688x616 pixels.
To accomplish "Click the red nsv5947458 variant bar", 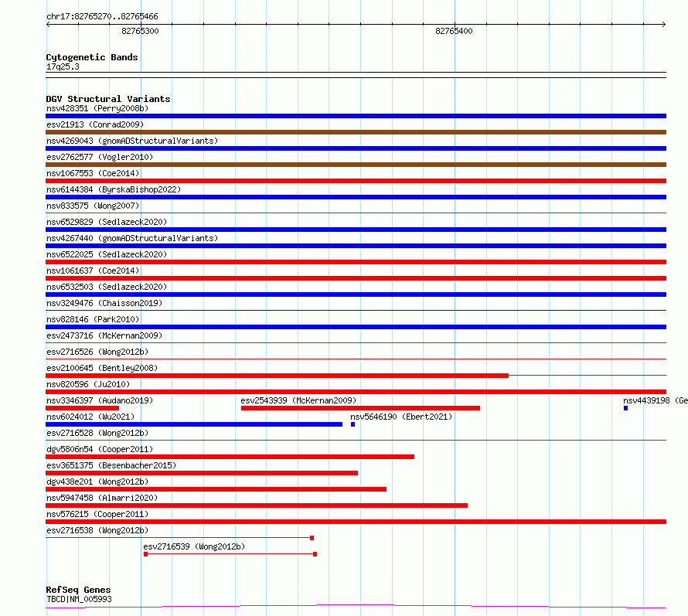I will [257, 505].
